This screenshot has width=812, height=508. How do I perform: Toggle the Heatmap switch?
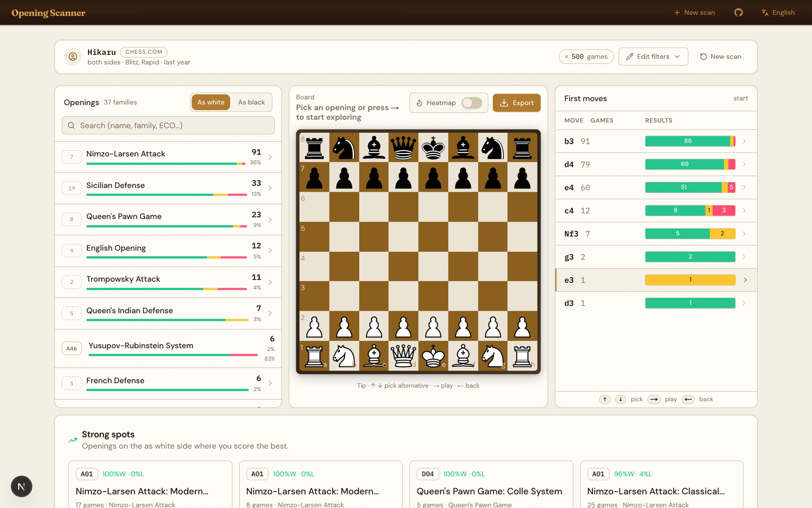(472, 103)
